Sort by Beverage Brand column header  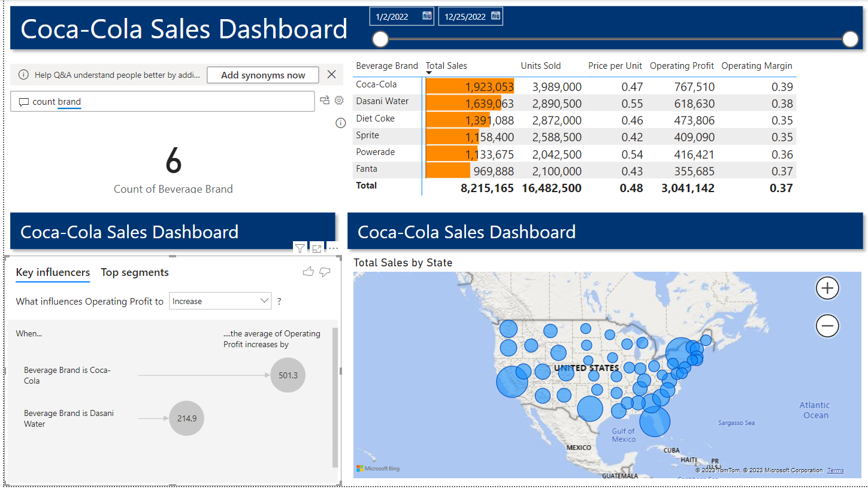click(387, 66)
